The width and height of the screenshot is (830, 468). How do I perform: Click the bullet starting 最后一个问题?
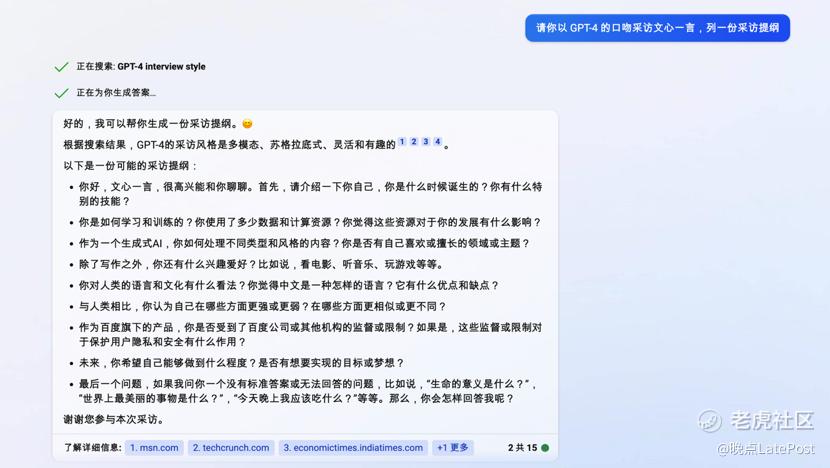tap(308, 391)
